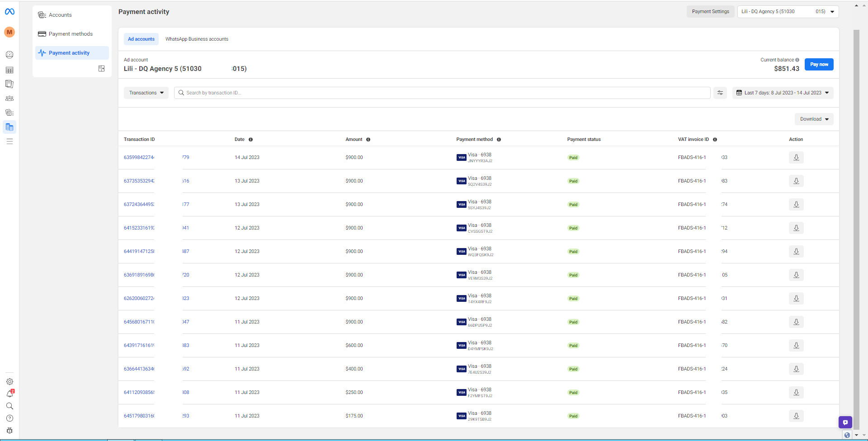
Task: Download invoice for transaction starting 64568016711
Action: click(796, 322)
